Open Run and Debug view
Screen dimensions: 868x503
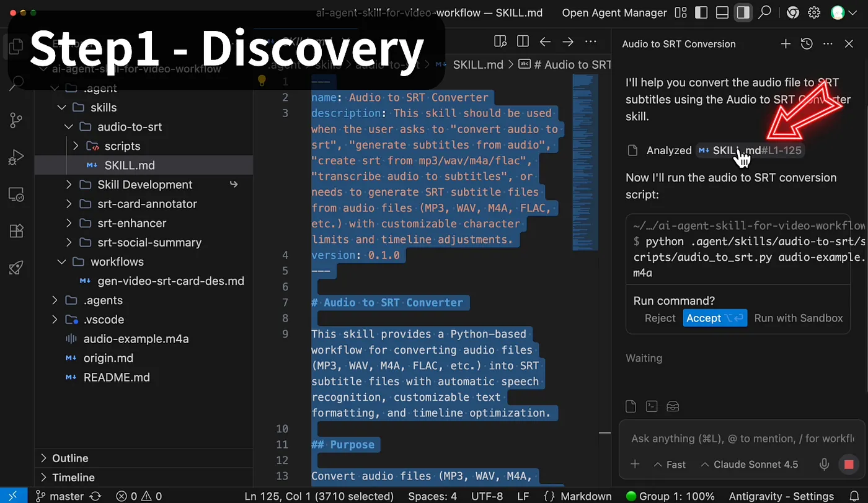17,157
